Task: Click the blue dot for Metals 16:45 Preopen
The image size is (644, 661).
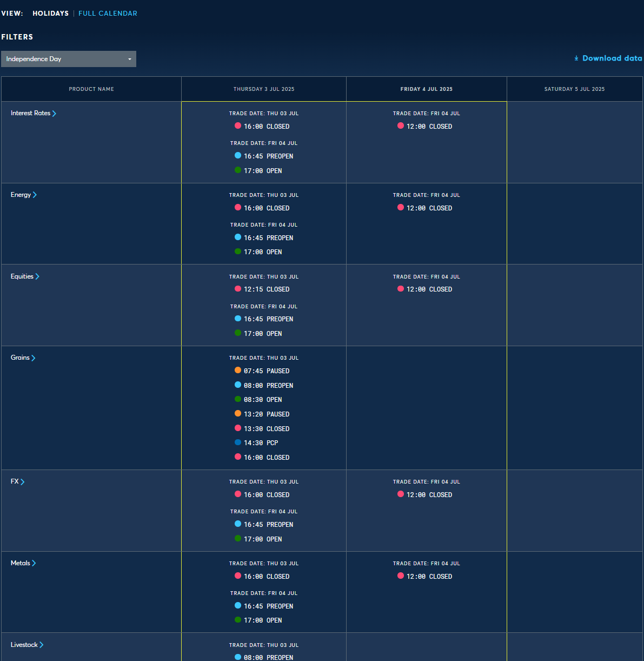Action: click(x=238, y=605)
